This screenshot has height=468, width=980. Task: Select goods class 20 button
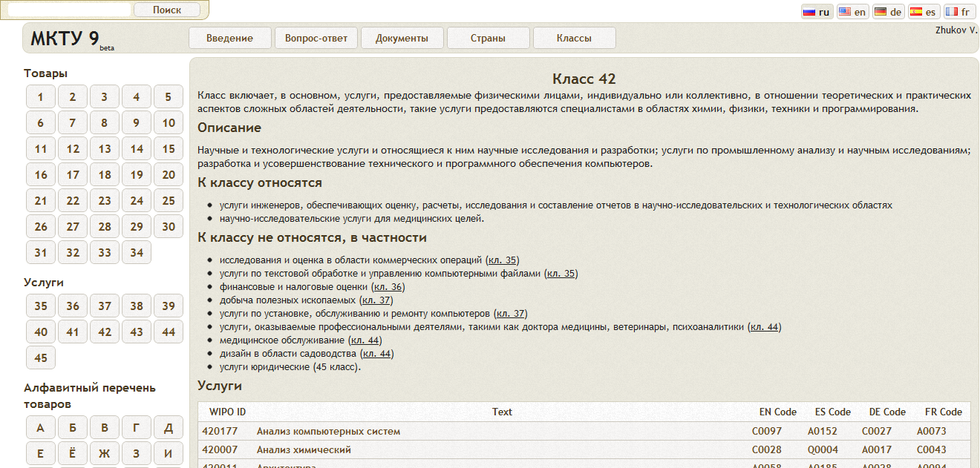(x=169, y=174)
